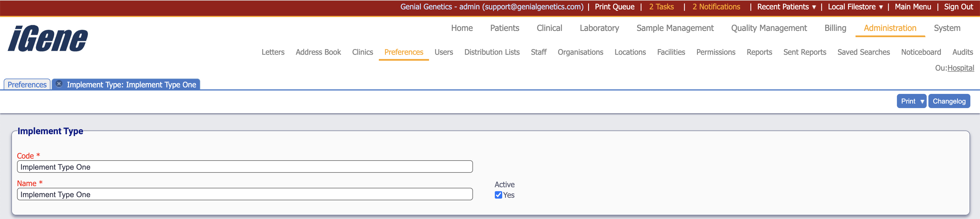The image size is (980, 219).
Task: Toggle the Active Yes checkbox
Action: click(498, 195)
